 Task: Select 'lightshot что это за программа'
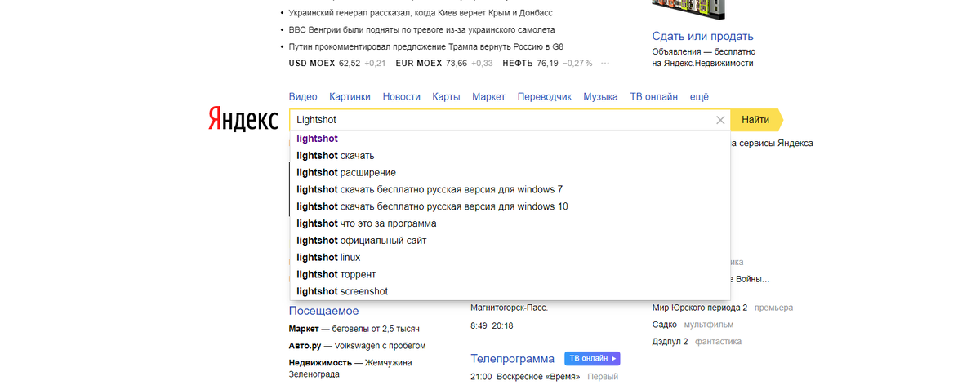(x=510, y=223)
